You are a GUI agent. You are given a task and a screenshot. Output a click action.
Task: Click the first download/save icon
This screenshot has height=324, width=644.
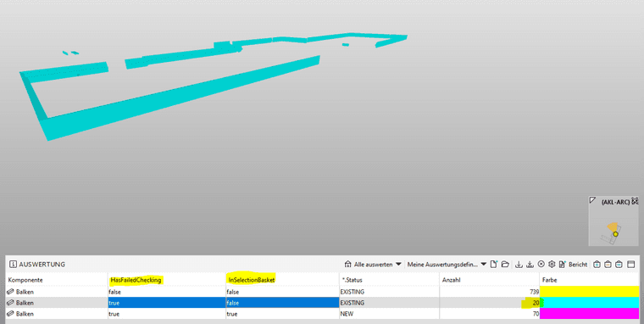tap(519, 265)
